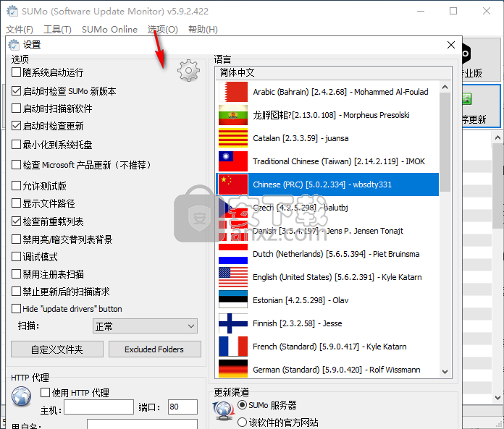Click the language list scrollbar thumb
The height and width of the screenshot is (429, 504).
pos(445,143)
